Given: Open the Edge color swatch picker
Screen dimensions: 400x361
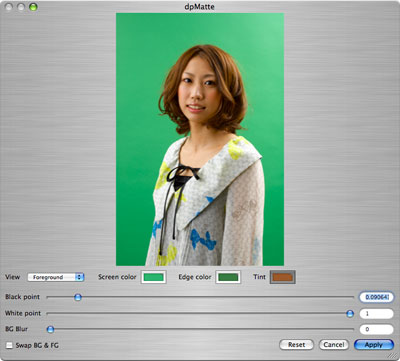Looking at the screenshot, I should (x=228, y=277).
